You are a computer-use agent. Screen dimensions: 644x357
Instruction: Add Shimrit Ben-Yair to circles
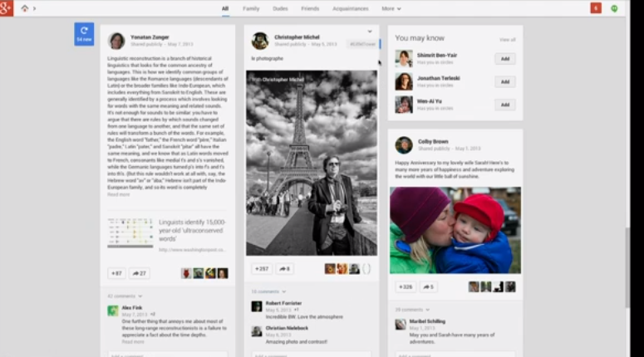click(x=505, y=59)
